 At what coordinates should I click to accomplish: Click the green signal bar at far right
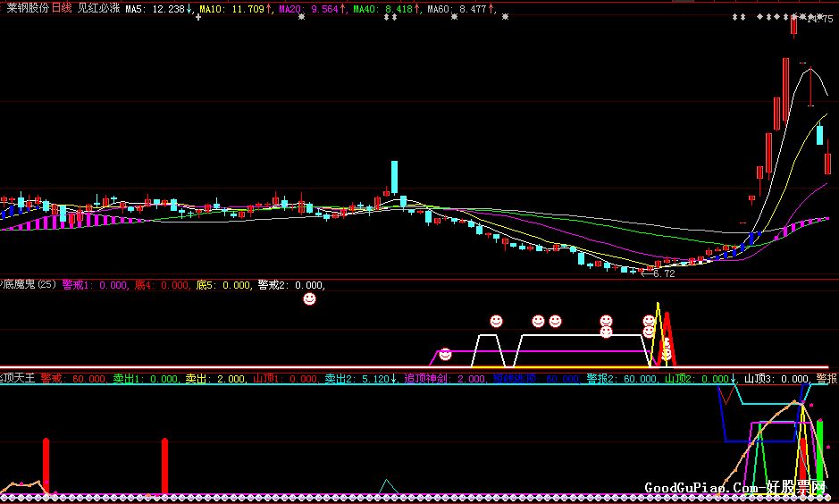819,458
